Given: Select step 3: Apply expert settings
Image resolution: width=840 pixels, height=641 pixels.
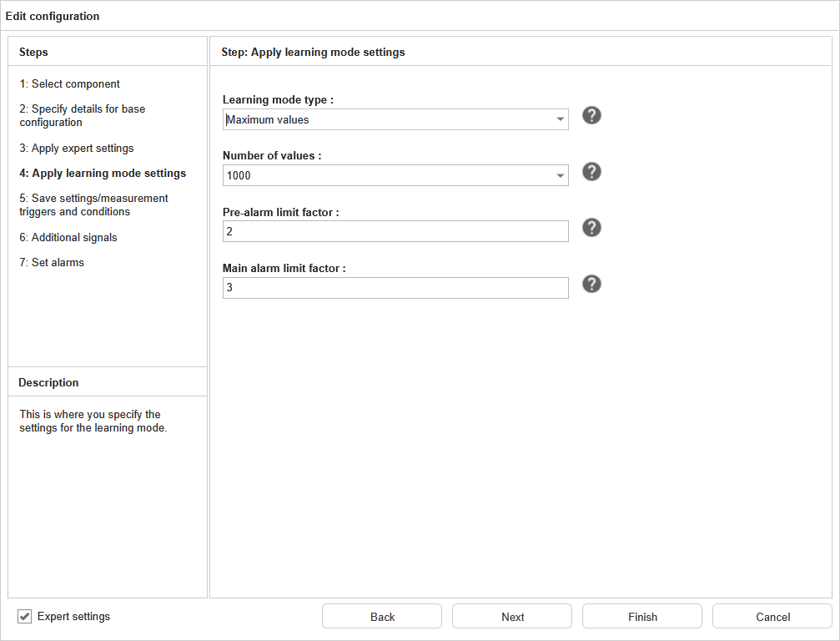Looking at the screenshot, I should (76, 148).
